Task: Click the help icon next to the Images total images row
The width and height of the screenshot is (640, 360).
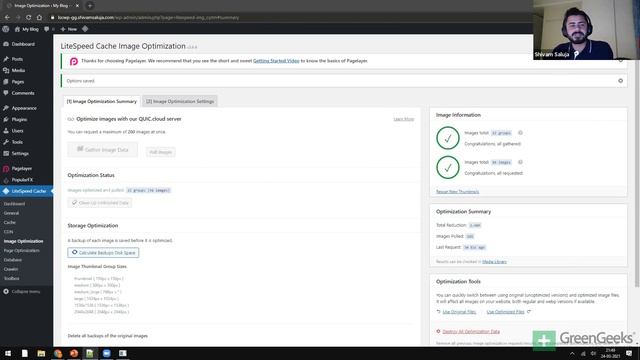Action: [520, 162]
